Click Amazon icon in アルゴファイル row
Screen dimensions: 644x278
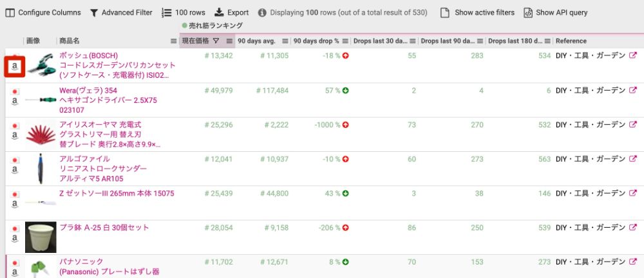pyautogui.click(x=15, y=170)
